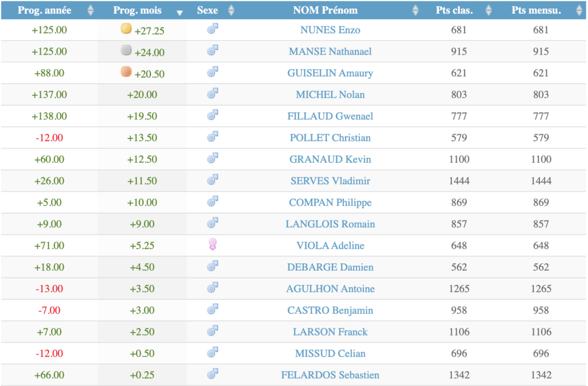The width and height of the screenshot is (588, 386).
Task: Click male gender icon in FELARDOS Sebastien row
Action: click(x=212, y=375)
